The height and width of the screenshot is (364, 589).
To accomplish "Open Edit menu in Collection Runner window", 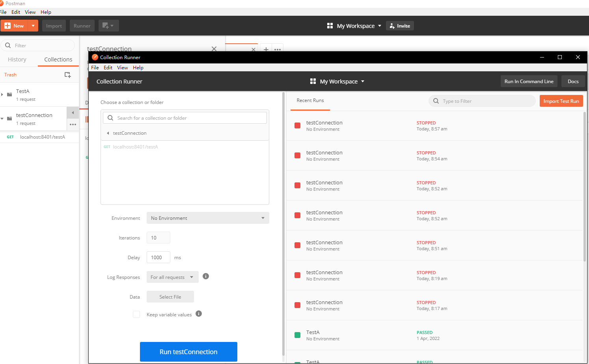I will click(108, 67).
